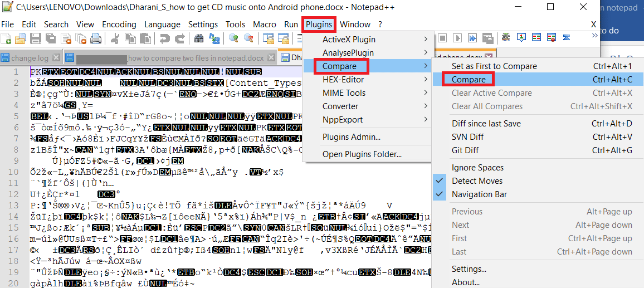Open the Language menu
The width and height of the screenshot is (644, 288).
(162, 25)
